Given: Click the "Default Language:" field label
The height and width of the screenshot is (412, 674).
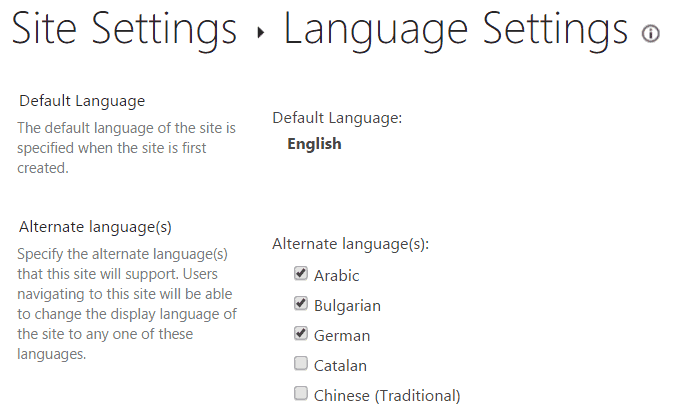Looking at the screenshot, I should coord(337,118).
